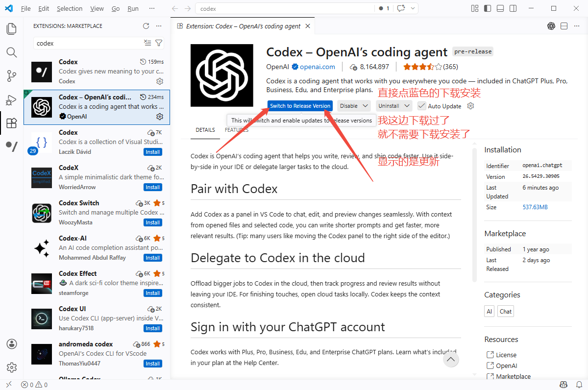Toggle bottom panel visibility

coord(500,8)
